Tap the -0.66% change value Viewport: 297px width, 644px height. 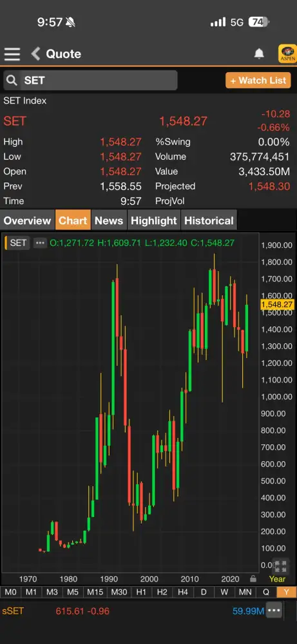(x=274, y=128)
